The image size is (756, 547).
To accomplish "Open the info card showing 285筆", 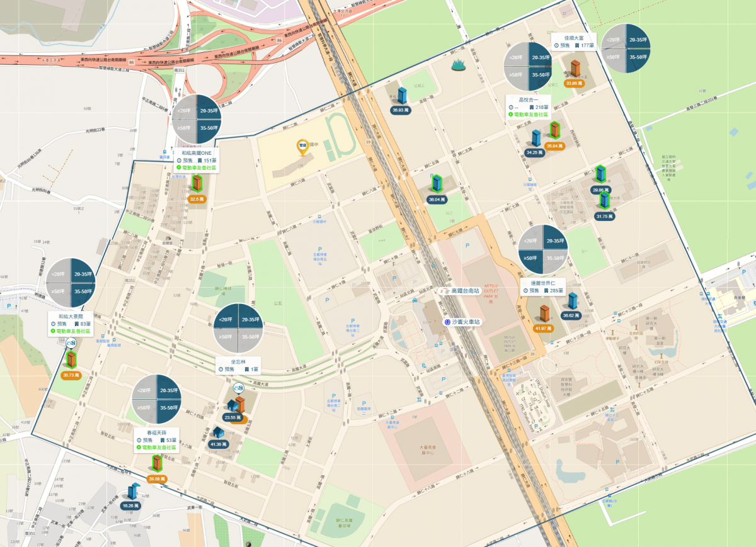I will [544, 286].
